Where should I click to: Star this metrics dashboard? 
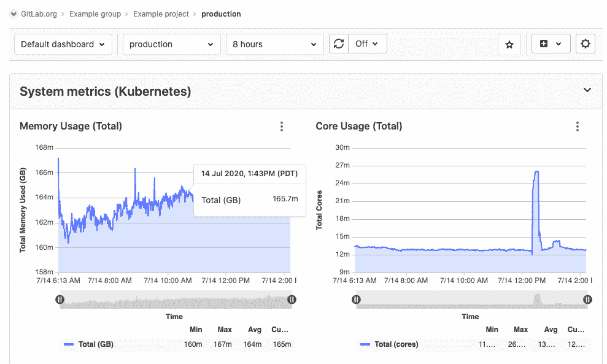pos(509,44)
